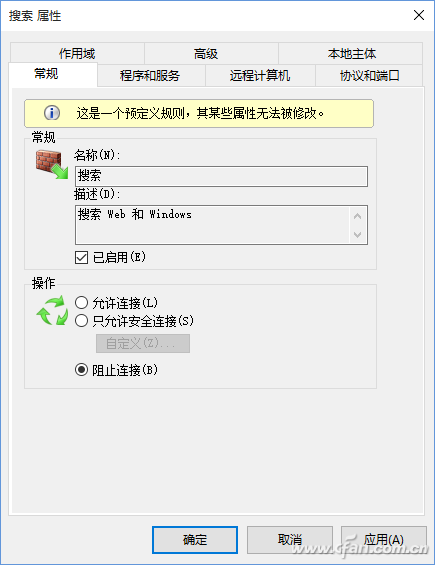
Task: Click the 名称(N) text field
Action: (221, 176)
